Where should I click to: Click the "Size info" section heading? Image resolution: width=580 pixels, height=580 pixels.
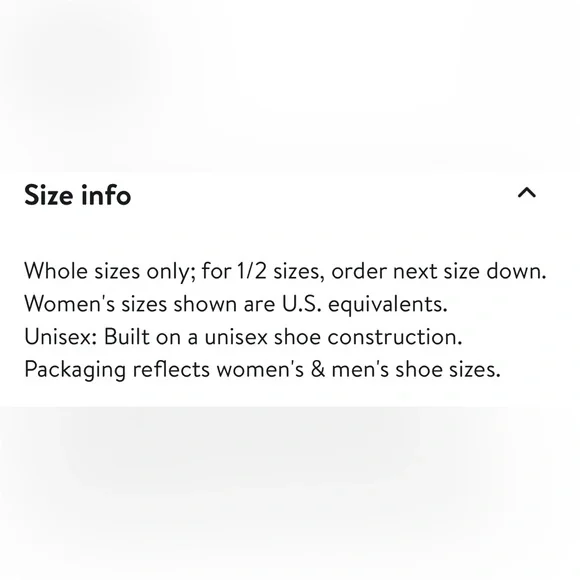coord(77,195)
